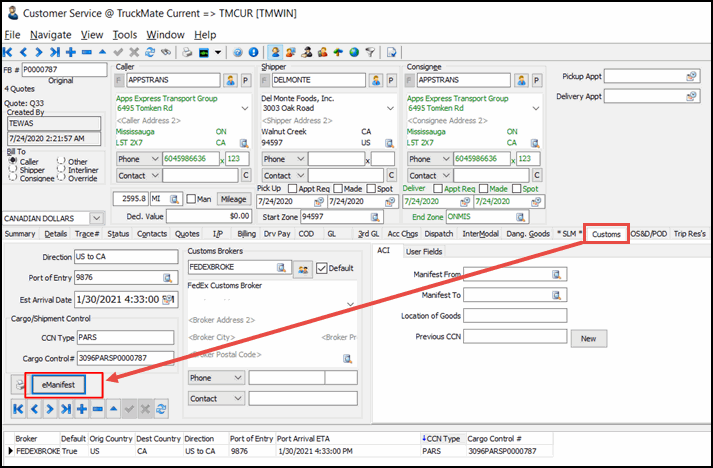Click Port of Entry search icon

165,278
